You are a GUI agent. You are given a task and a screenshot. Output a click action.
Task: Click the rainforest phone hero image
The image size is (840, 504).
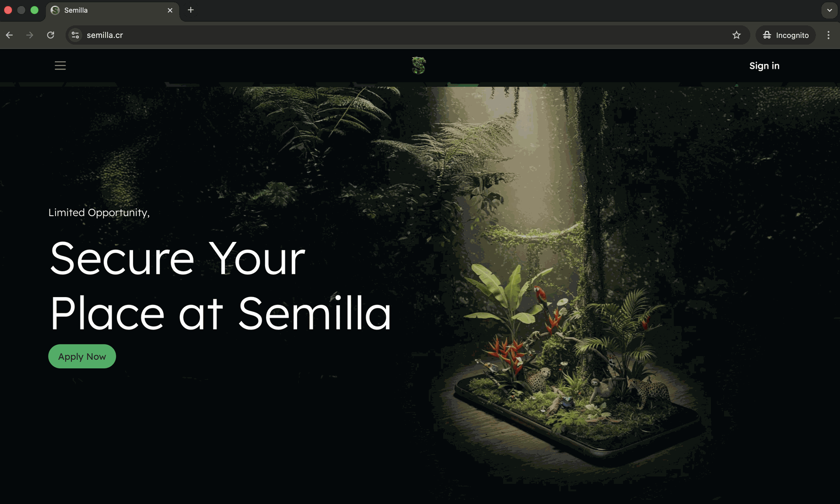tap(569, 284)
